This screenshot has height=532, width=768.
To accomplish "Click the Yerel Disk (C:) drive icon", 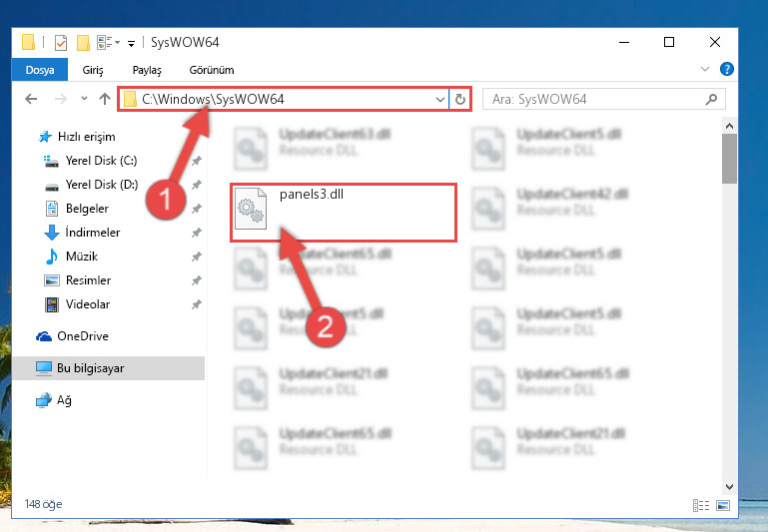I will (x=51, y=161).
